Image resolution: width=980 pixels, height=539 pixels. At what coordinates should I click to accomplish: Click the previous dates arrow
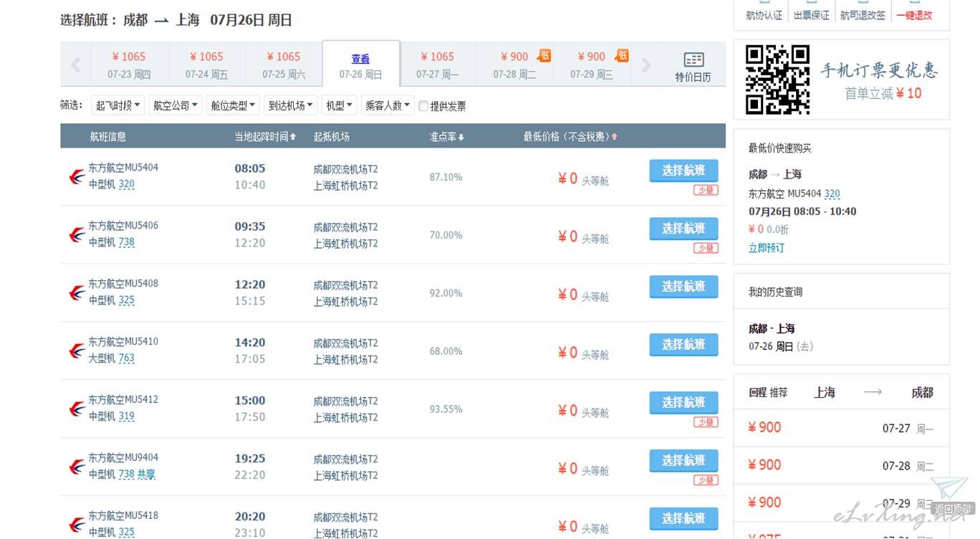pyautogui.click(x=76, y=65)
